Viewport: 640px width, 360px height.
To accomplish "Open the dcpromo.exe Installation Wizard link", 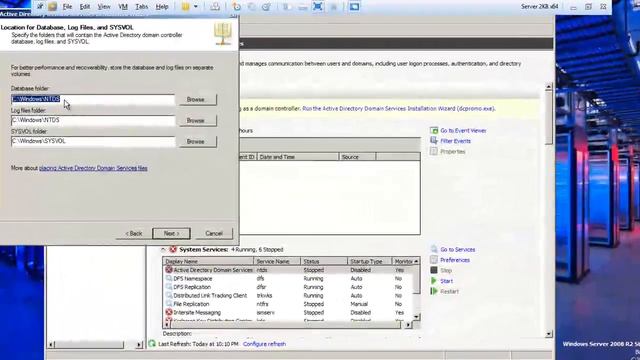I will 398,109.
